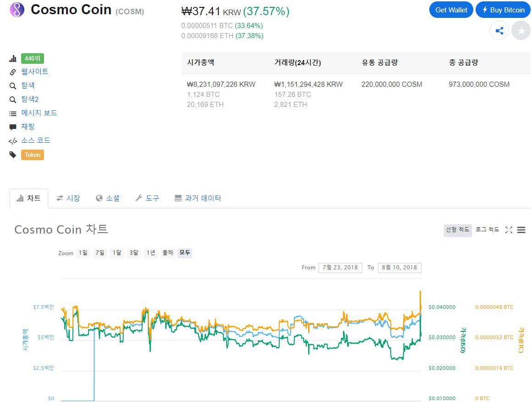The height and width of the screenshot is (402, 532).
Task: Click the tag icon beside Token
Action: [x=12, y=155]
